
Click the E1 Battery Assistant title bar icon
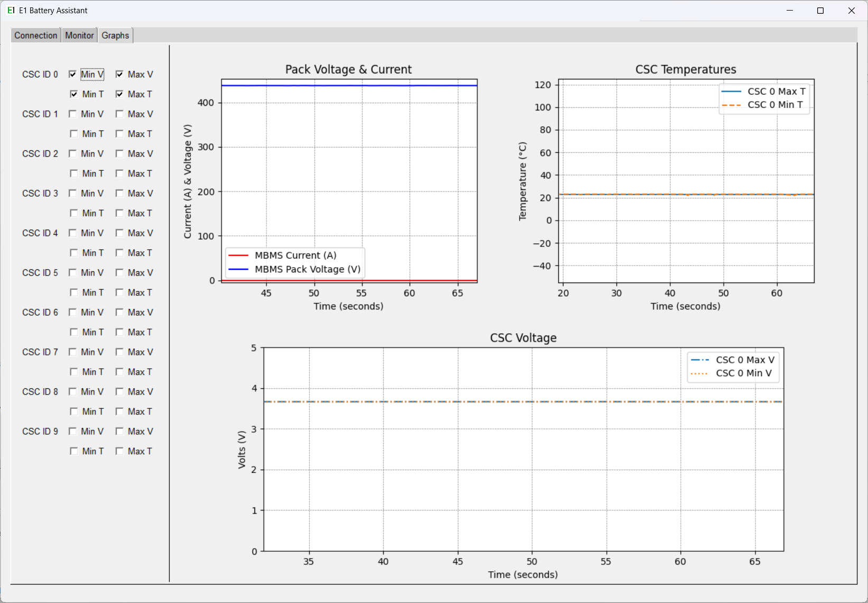coord(11,10)
